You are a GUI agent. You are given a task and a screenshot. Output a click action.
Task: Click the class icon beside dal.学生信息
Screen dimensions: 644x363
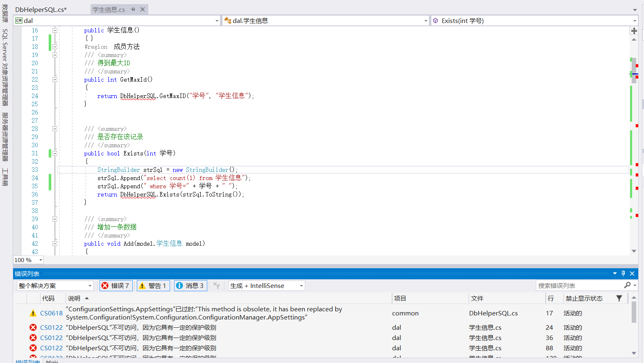coord(228,21)
